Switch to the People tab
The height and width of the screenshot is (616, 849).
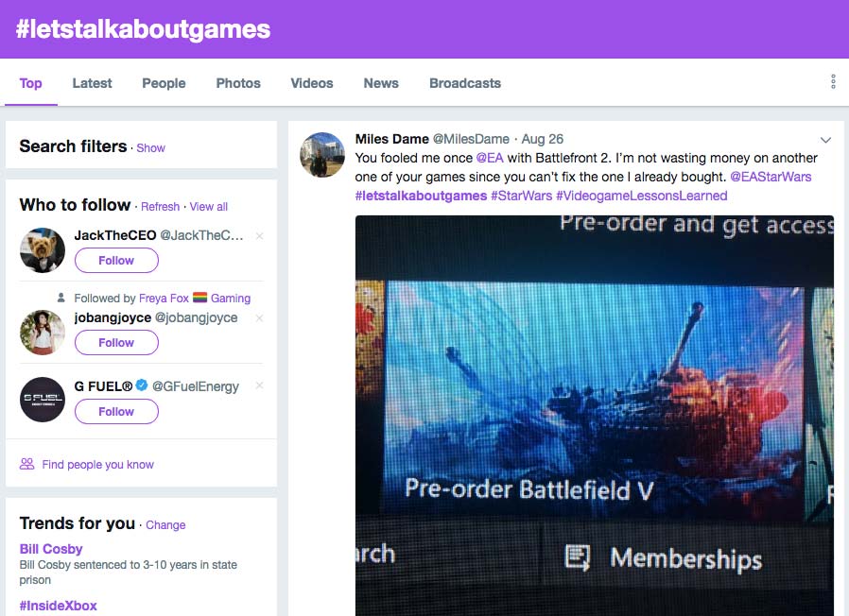[x=164, y=83]
